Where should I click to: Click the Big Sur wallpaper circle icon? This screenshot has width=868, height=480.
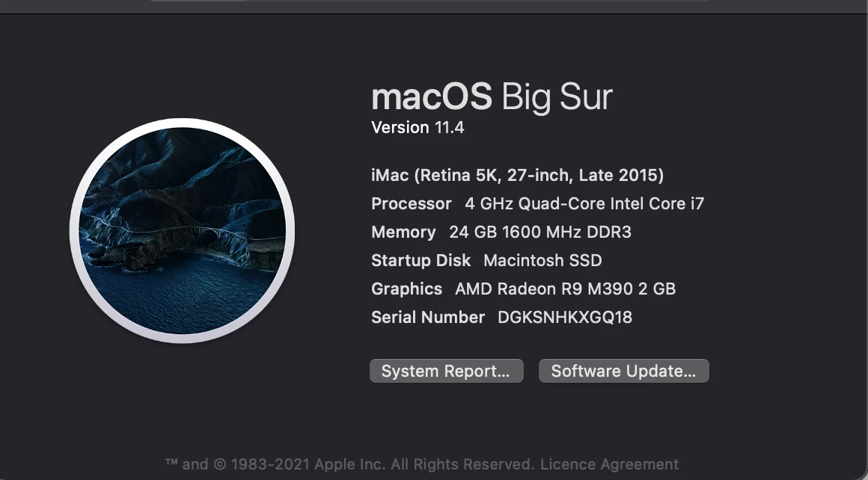182,230
